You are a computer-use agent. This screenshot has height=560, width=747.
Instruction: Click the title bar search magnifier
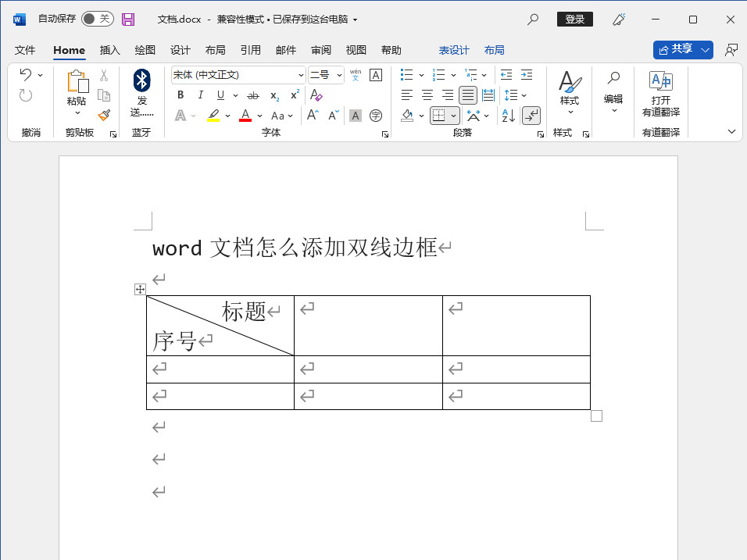click(x=533, y=19)
